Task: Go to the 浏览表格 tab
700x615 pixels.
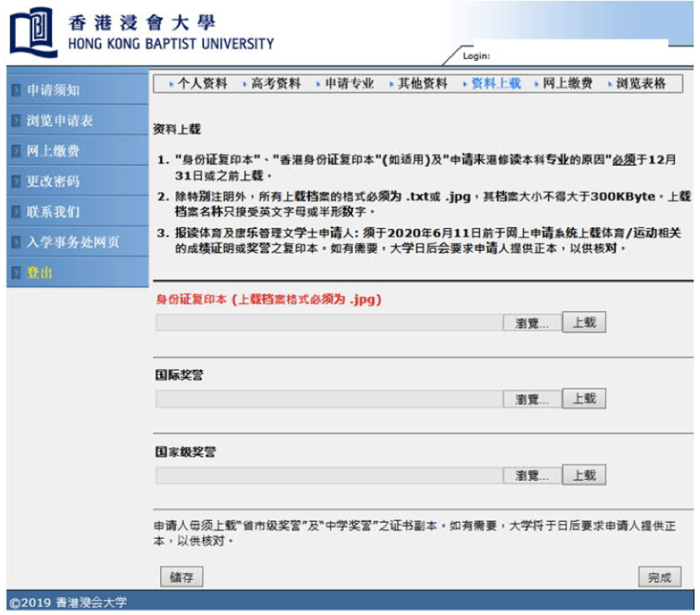Action: click(x=640, y=83)
